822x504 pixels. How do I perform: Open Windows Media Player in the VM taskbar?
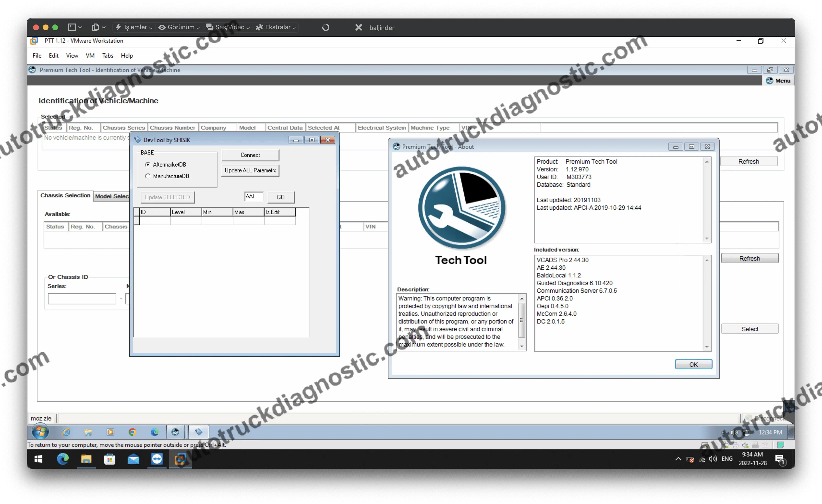coord(110,432)
